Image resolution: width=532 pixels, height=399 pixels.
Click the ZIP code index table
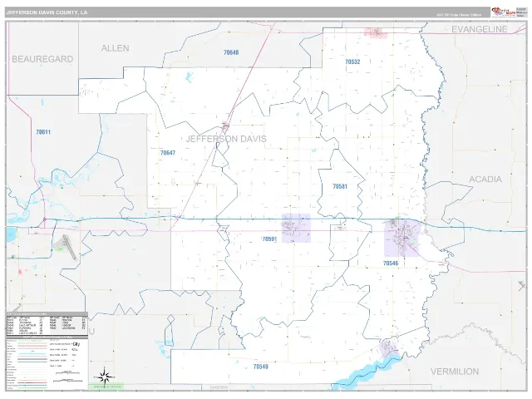point(47,325)
